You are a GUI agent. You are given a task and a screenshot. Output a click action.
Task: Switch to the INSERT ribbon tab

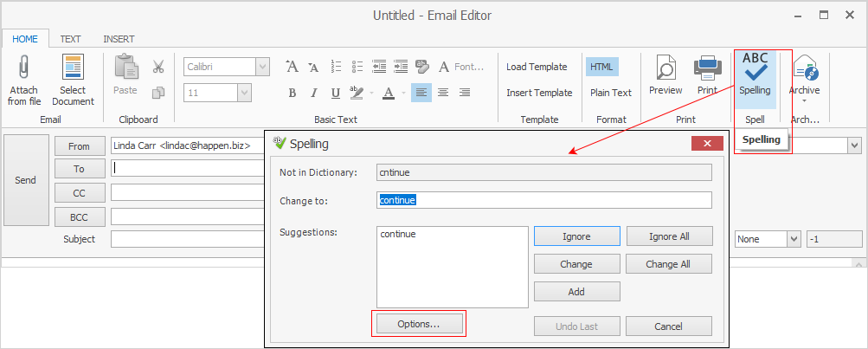(119, 39)
